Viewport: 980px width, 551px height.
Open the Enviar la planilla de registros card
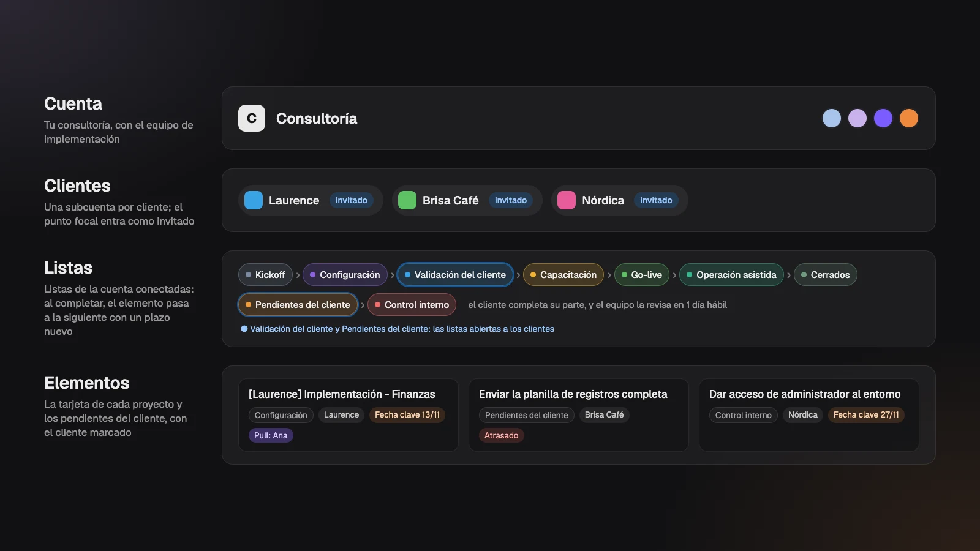(579, 415)
